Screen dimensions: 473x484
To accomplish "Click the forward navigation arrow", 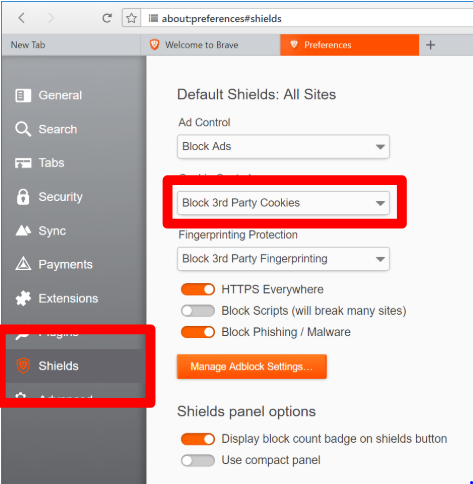I will coord(51,18).
